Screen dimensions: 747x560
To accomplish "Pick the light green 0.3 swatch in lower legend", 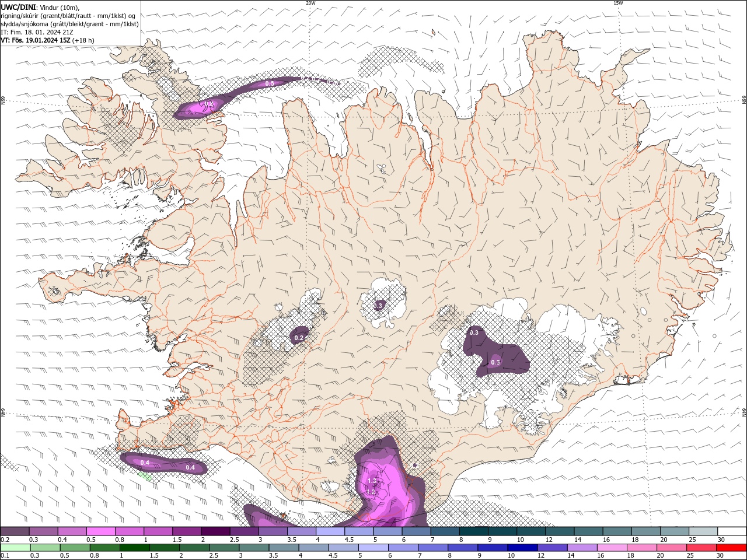I will click(45, 548).
